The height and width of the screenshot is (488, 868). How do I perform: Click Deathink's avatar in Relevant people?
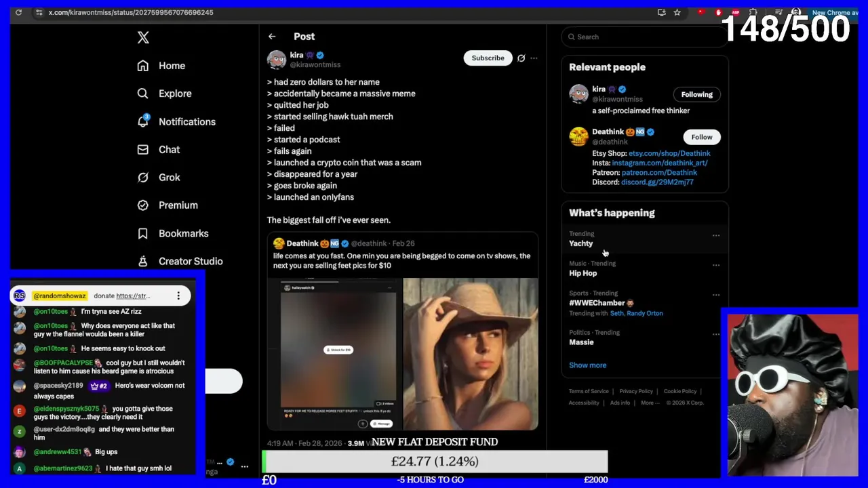(x=578, y=136)
